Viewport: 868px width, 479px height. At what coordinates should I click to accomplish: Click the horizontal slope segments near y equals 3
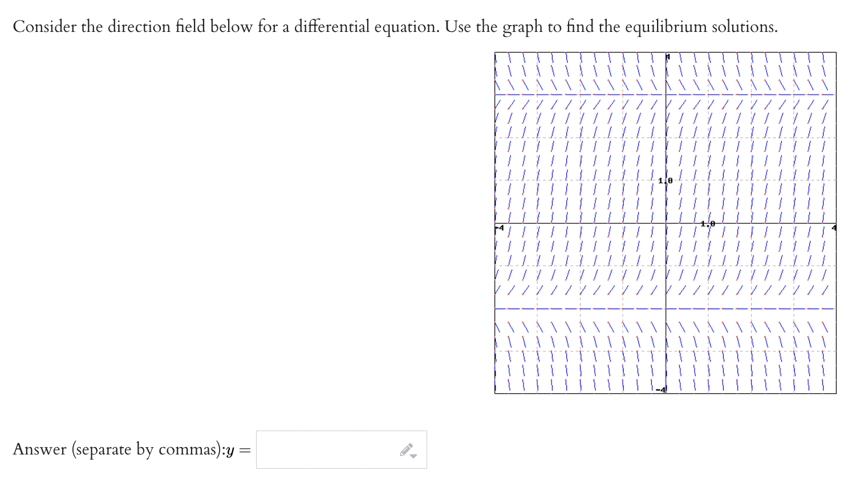(570, 95)
